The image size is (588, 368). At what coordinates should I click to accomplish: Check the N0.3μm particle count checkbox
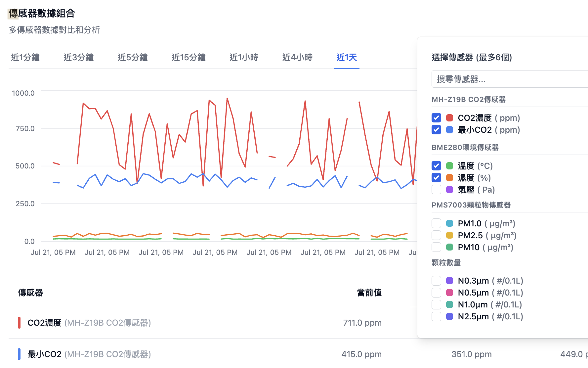click(x=436, y=281)
